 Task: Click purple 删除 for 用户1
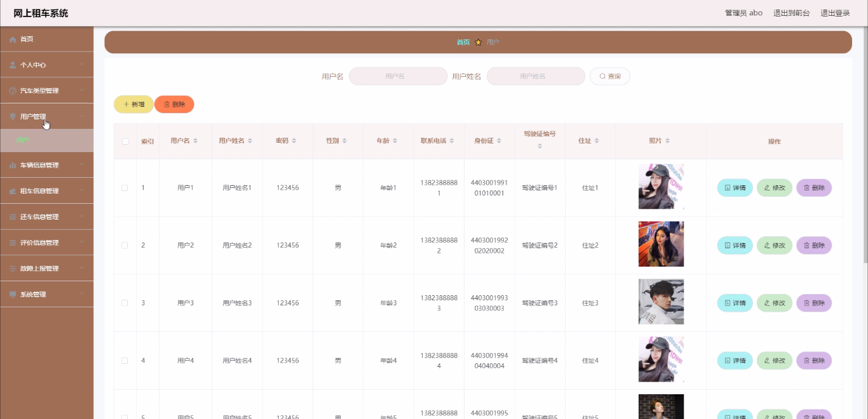click(814, 188)
